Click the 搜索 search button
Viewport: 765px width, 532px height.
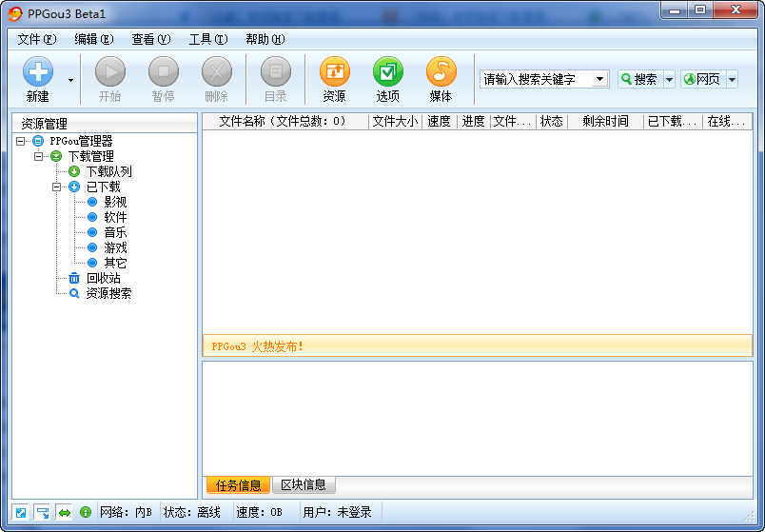point(639,79)
